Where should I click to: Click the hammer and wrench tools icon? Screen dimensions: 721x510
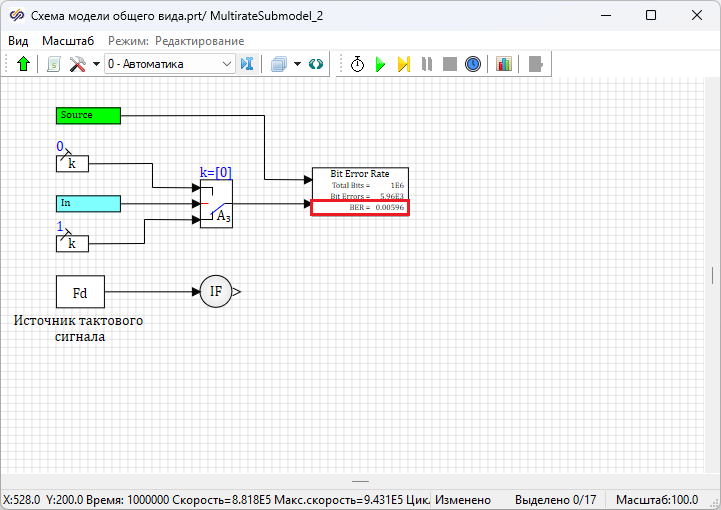pyautogui.click(x=78, y=64)
